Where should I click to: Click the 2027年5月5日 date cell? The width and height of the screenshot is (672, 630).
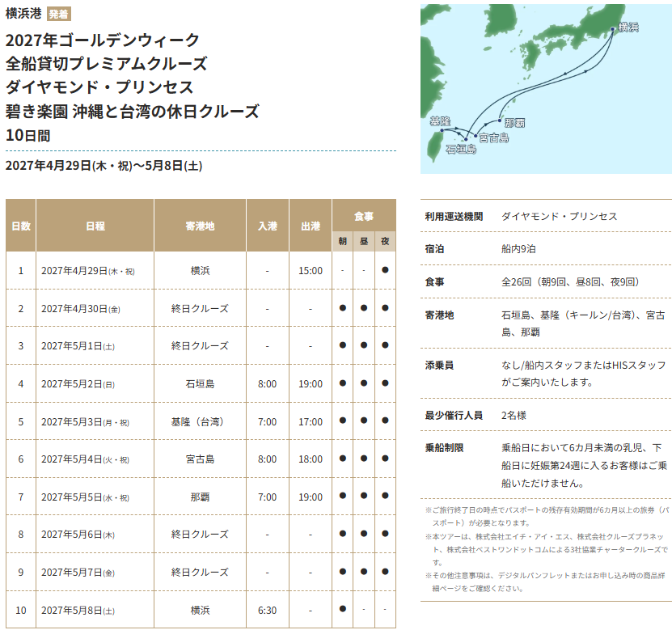[x=85, y=497]
